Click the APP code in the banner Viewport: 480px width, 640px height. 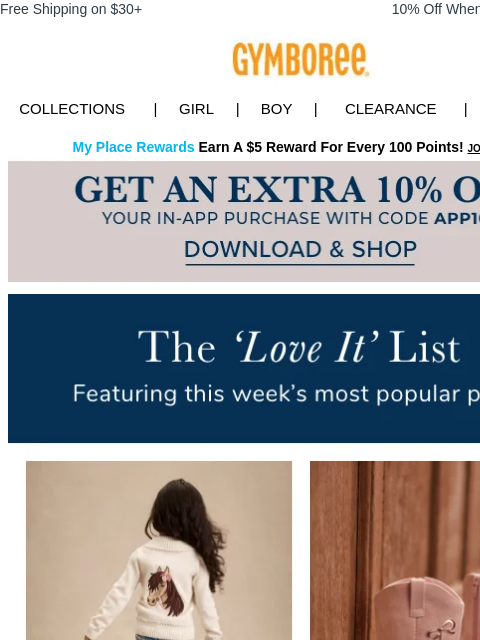click(x=457, y=218)
